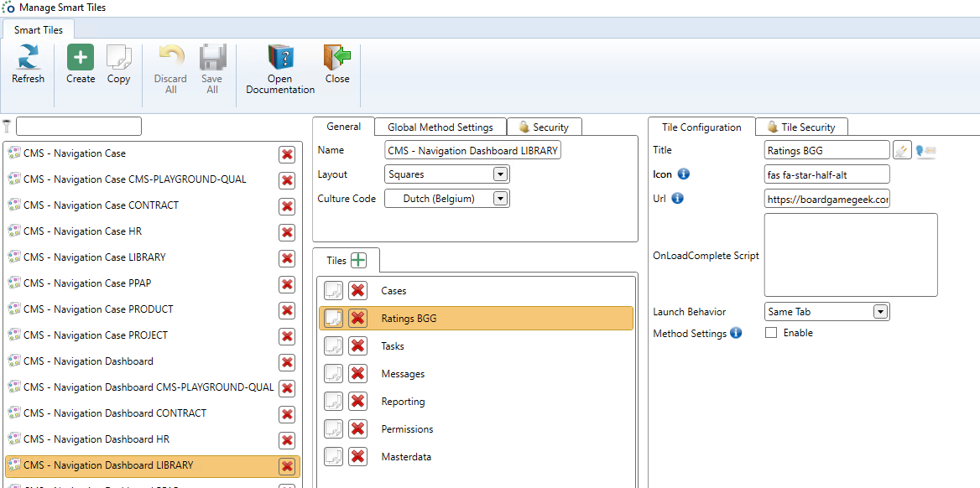The height and width of the screenshot is (488, 980).
Task: Open the Launch Behavior dropdown
Action: pyautogui.click(x=880, y=311)
